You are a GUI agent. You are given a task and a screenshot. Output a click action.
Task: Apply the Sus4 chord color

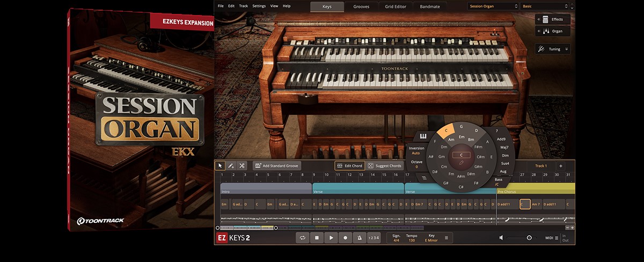[x=505, y=163]
